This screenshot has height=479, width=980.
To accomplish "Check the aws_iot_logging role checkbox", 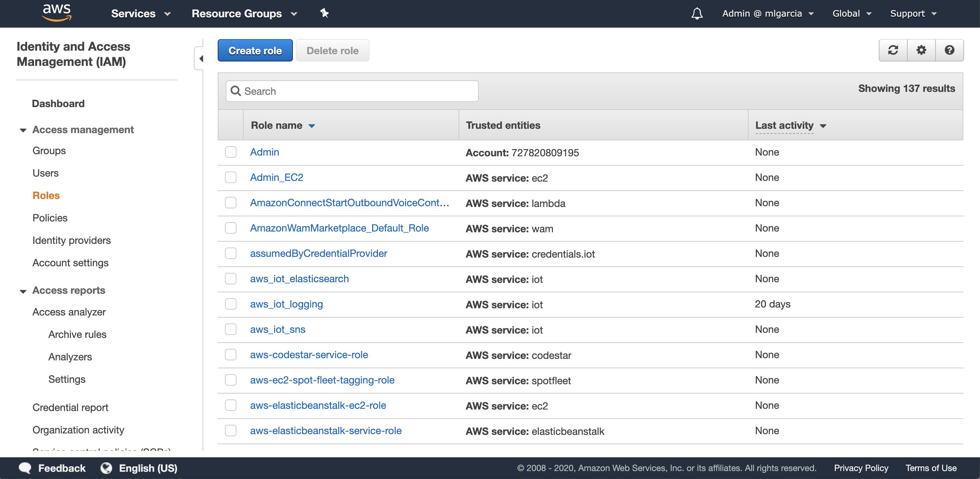I will pos(231,304).
